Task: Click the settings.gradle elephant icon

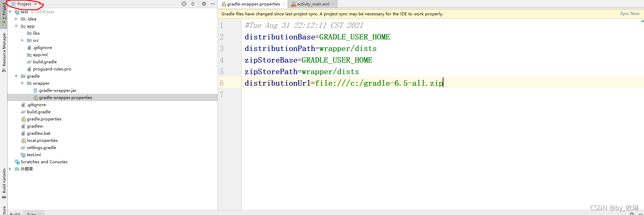Action: tap(23, 148)
